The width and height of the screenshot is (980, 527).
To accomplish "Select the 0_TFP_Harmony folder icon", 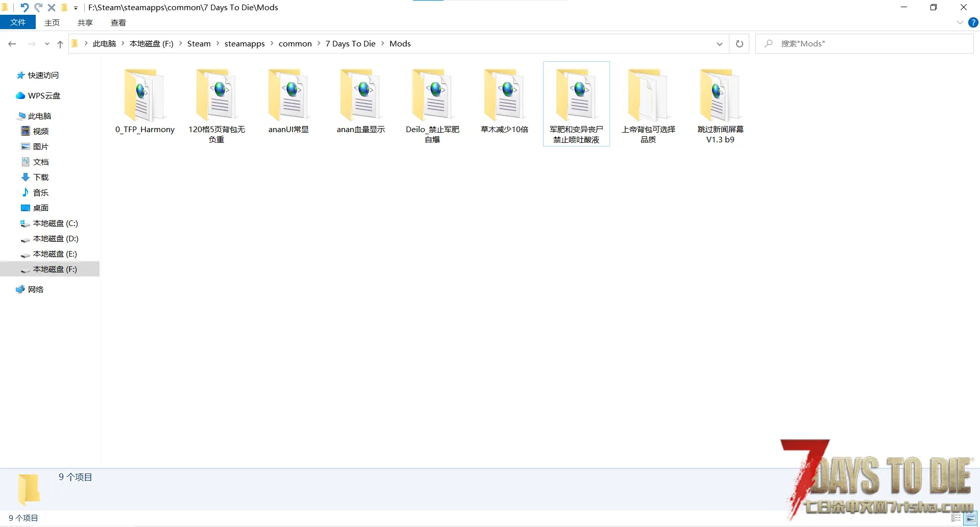I will pyautogui.click(x=144, y=95).
